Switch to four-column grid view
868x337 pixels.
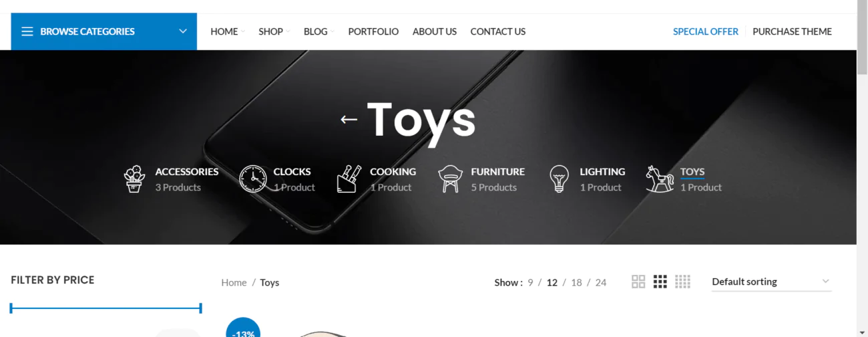(x=682, y=282)
